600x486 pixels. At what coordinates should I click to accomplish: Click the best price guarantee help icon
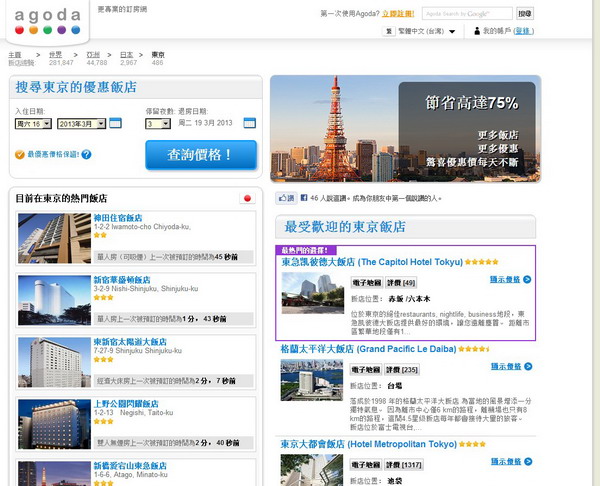tap(86, 155)
